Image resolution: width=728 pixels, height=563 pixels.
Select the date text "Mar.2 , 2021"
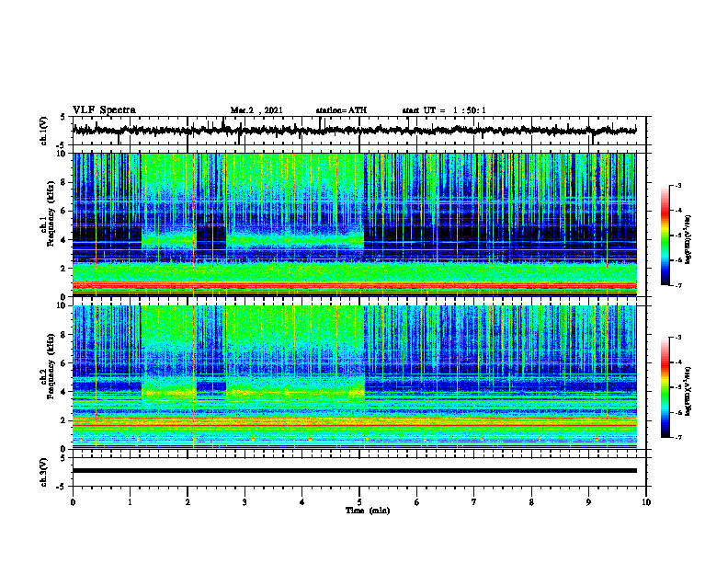(x=256, y=110)
